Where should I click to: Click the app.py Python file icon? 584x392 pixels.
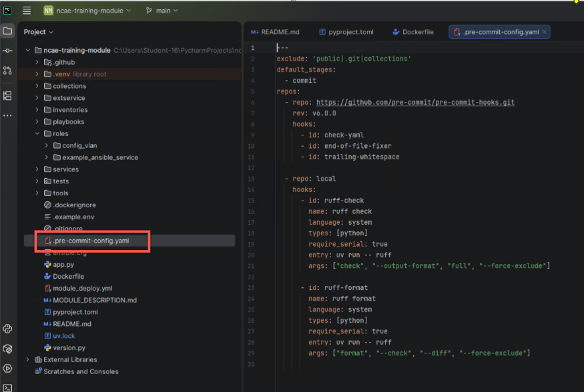(x=47, y=265)
